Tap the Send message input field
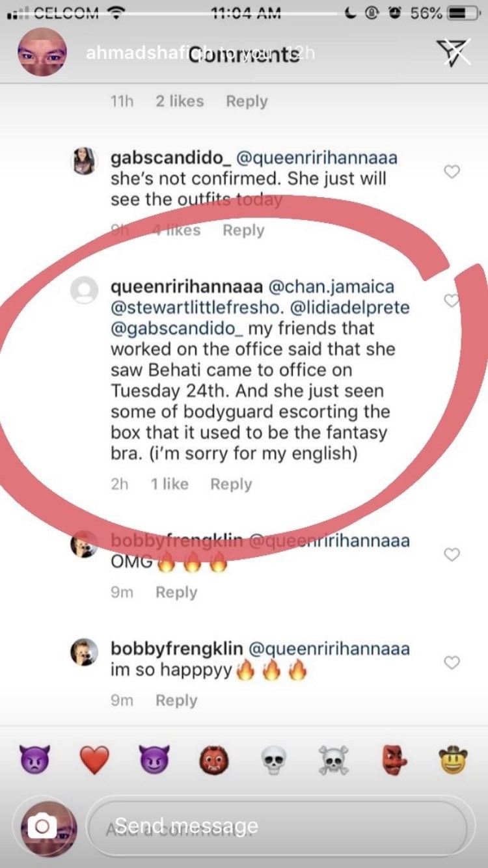The height and width of the screenshot is (868, 488). click(x=277, y=827)
